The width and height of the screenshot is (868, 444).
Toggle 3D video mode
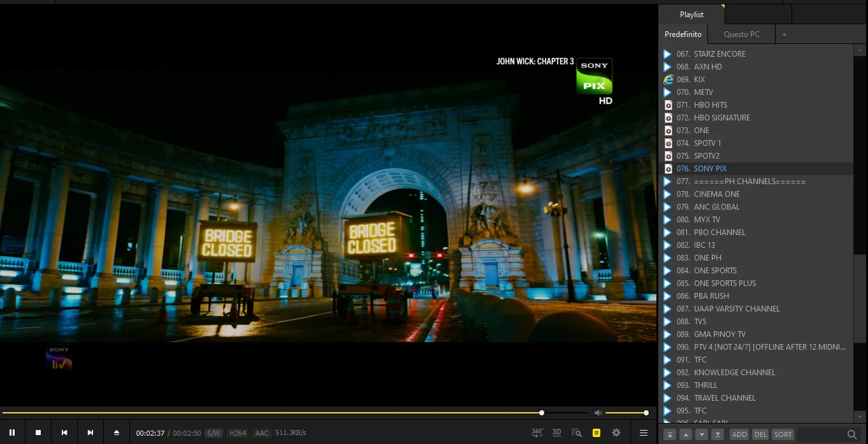coord(556,433)
